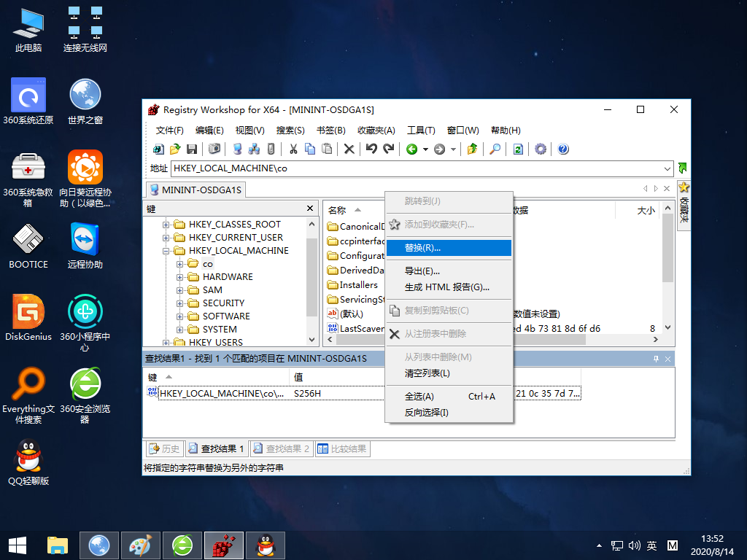Open the 搜索(S) menu
747x560 pixels.
(290, 131)
